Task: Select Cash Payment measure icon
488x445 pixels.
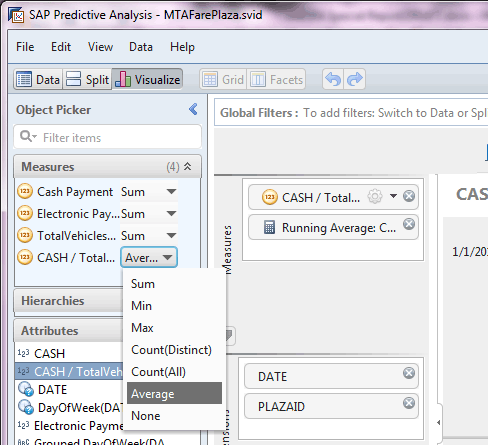Action: [x=25, y=191]
